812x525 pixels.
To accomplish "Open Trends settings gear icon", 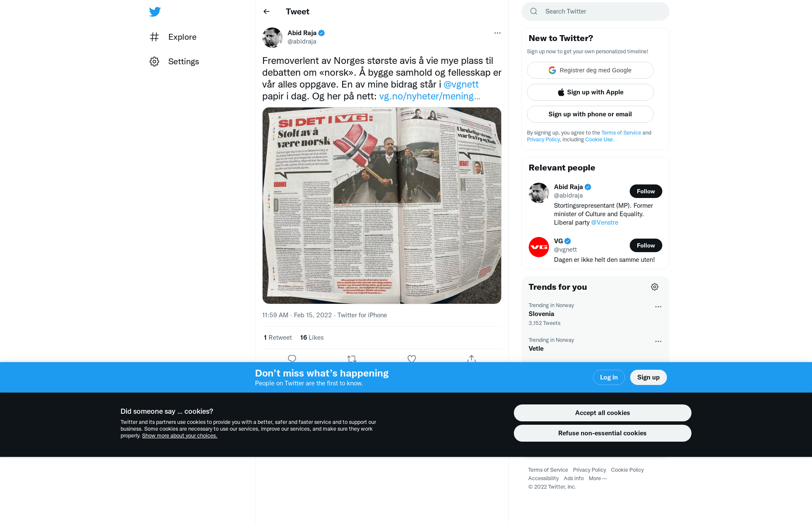I will pos(655,287).
